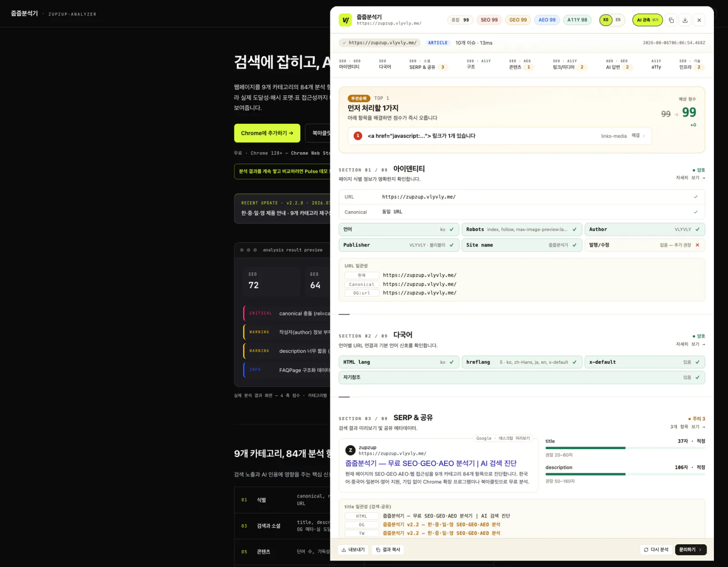Click the 발행/수정 red X icon
Viewport: 728px width, 567px height.
coord(698,245)
